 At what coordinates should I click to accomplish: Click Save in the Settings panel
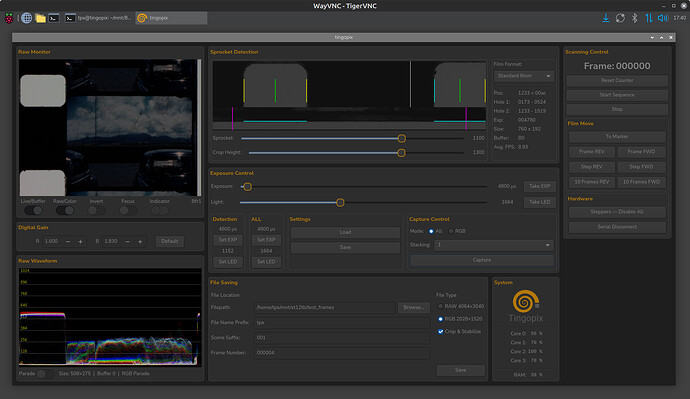(345, 248)
